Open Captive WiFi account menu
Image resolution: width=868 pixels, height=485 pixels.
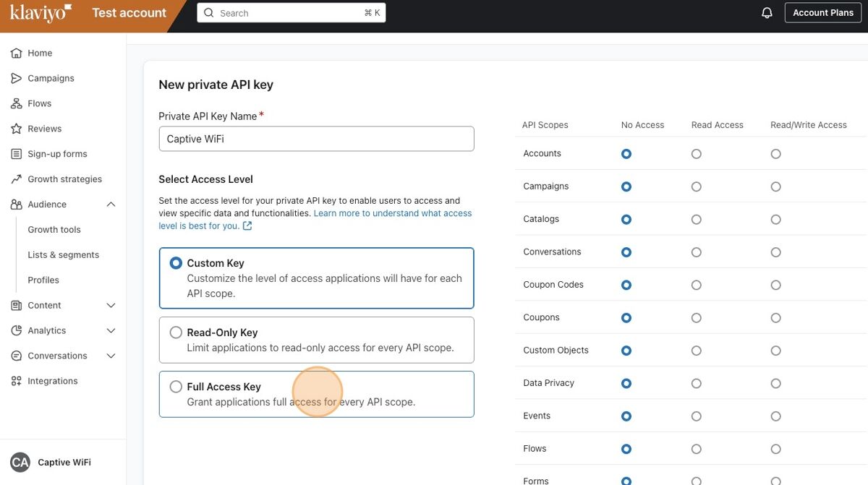coord(64,463)
